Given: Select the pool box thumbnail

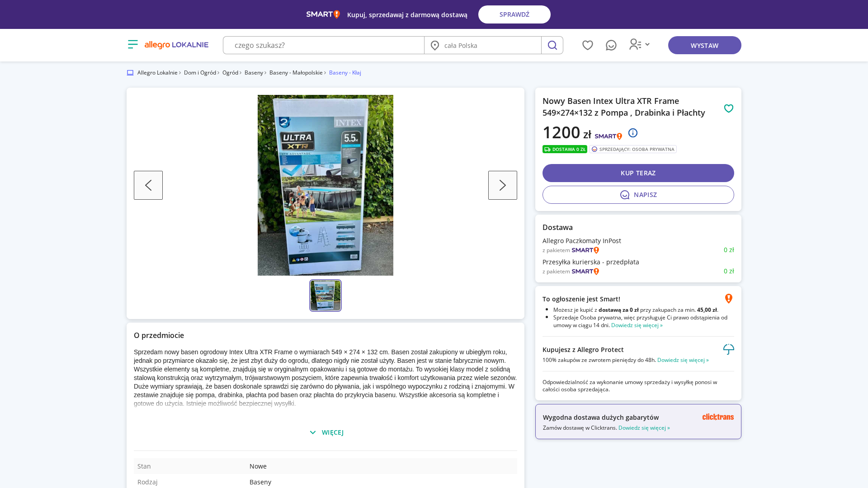Looking at the screenshot, I should [325, 296].
